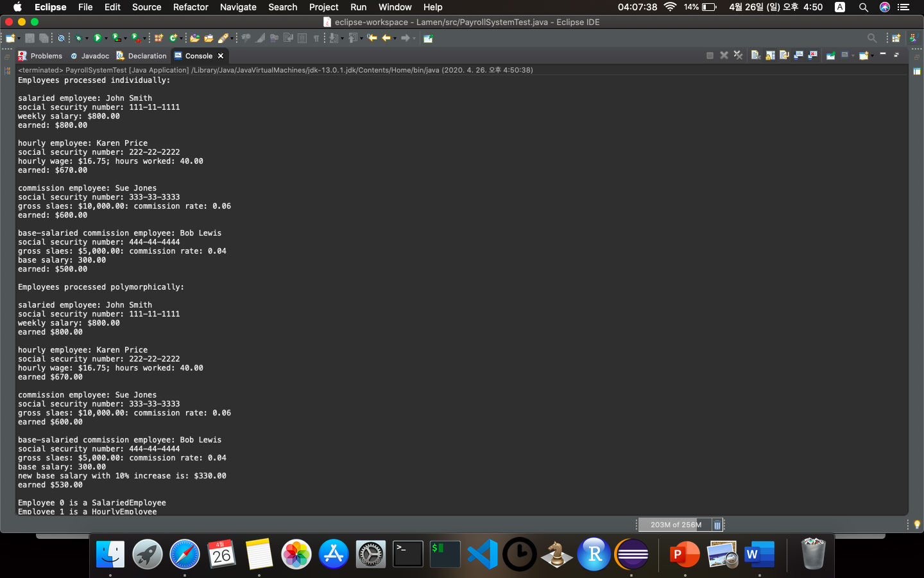
Task: Expand the New wizard dropdown arrow
Action: 19,39
